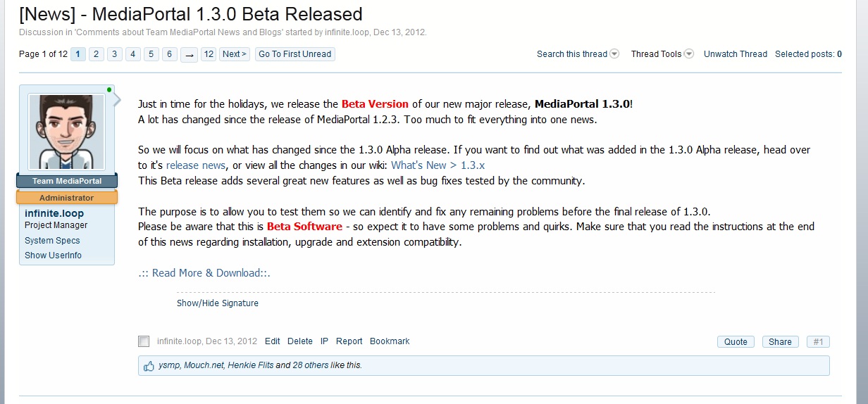This screenshot has width=868, height=404.
Task: Open What's New > 1.3.x wiki link
Action: coord(438,165)
